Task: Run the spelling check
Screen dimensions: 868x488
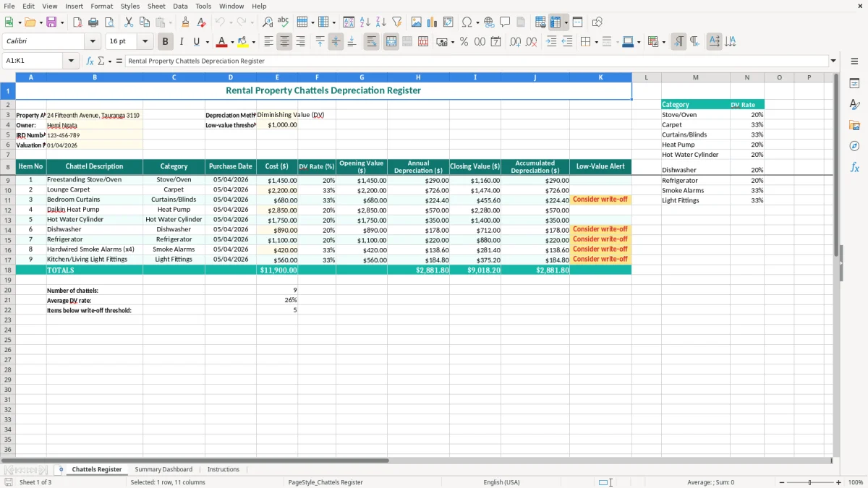Action: coord(284,22)
